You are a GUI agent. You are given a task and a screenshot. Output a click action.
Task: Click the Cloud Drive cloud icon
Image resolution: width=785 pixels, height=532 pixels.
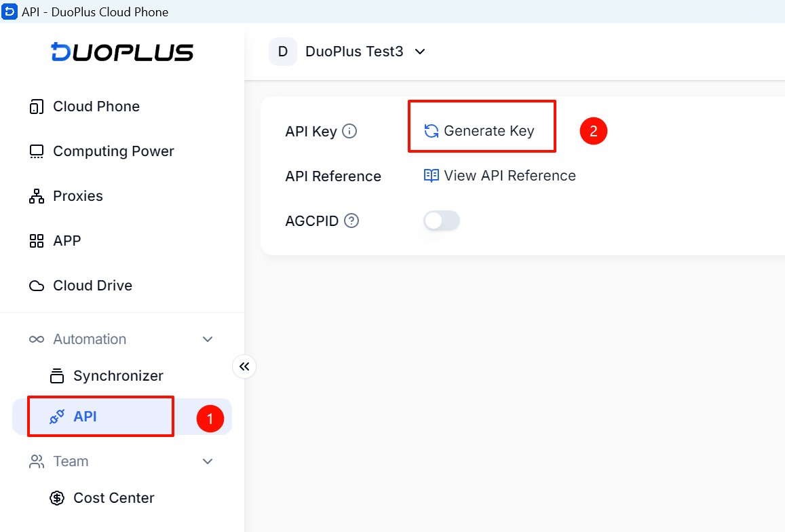pos(37,286)
